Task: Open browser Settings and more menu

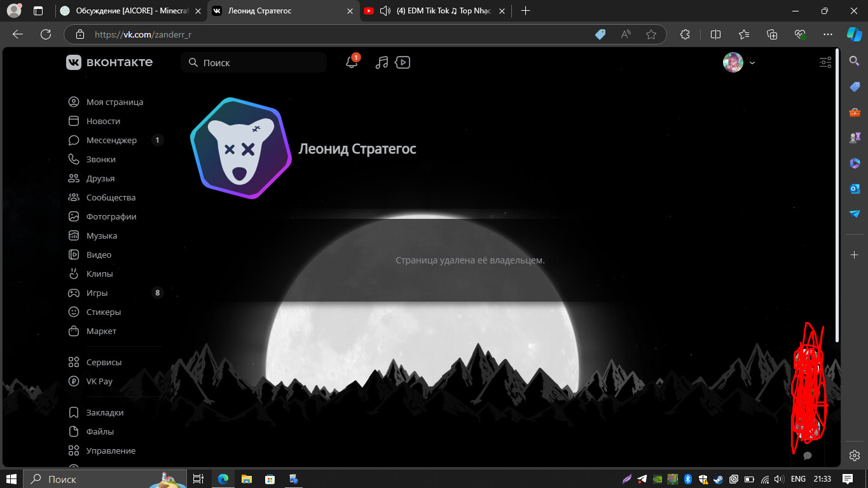Action: click(827, 34)
